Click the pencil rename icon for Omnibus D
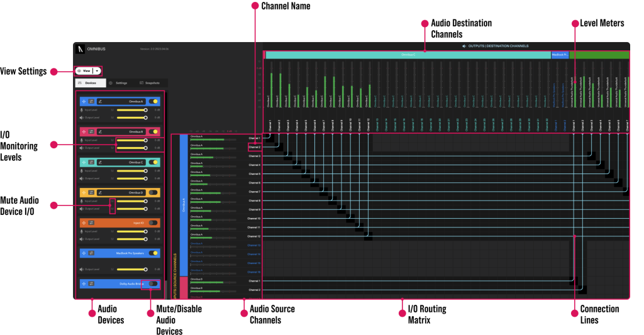Viewport: 644px width, 335px height. (x=100, y=192)
